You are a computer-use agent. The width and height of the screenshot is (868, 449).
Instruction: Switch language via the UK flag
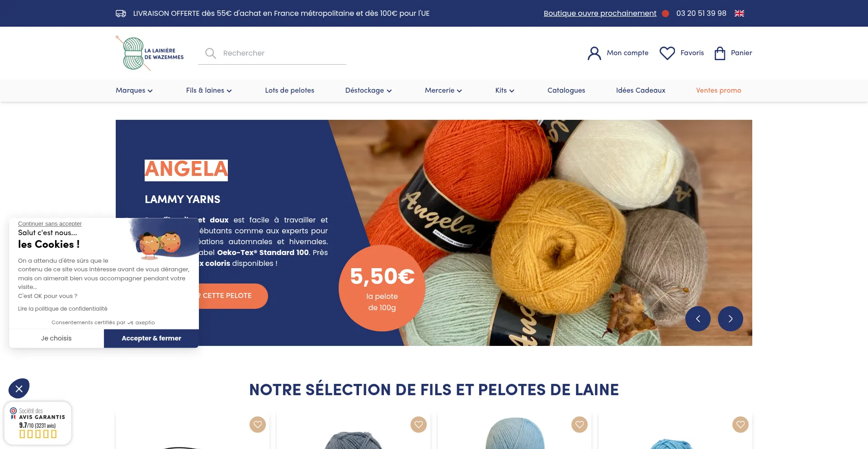[739, 14]
